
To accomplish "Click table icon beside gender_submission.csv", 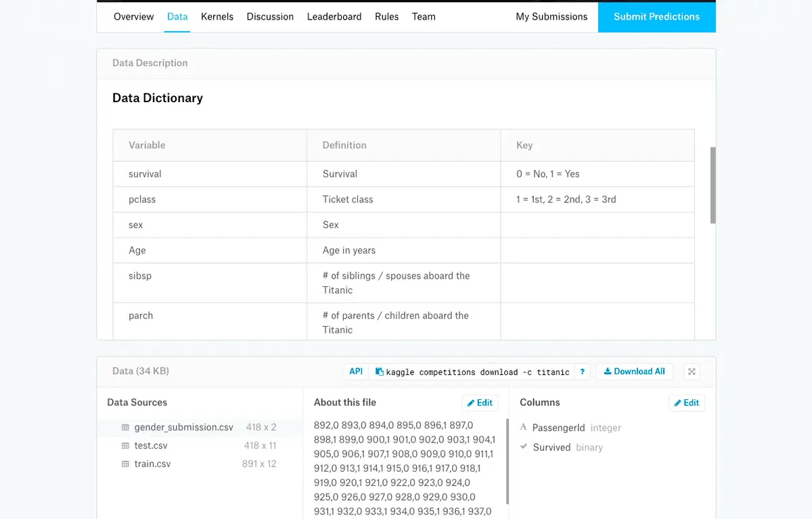I will click(x=125, y=428).
